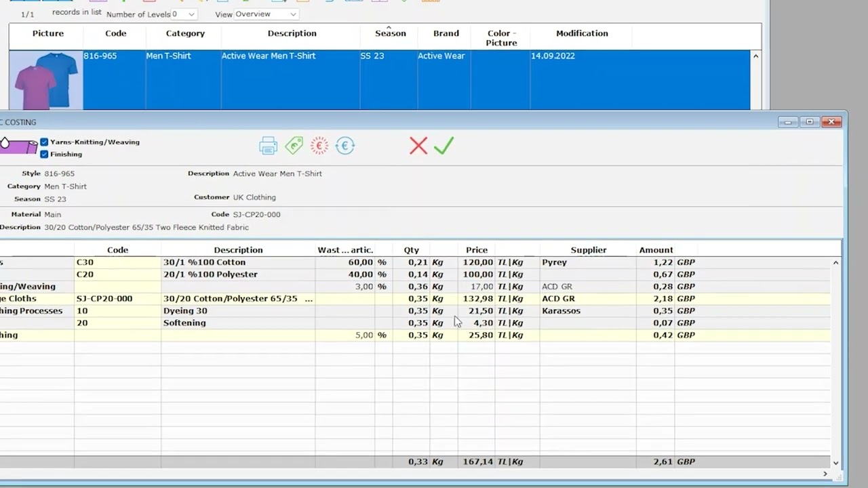Sort by the Code column in style list
868x488 pixels.
pyautogui.click(x=115, y=33)
